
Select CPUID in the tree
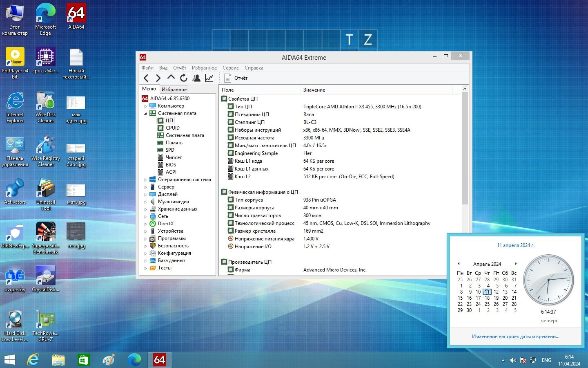pyautogui.click(x=173, y=128)
